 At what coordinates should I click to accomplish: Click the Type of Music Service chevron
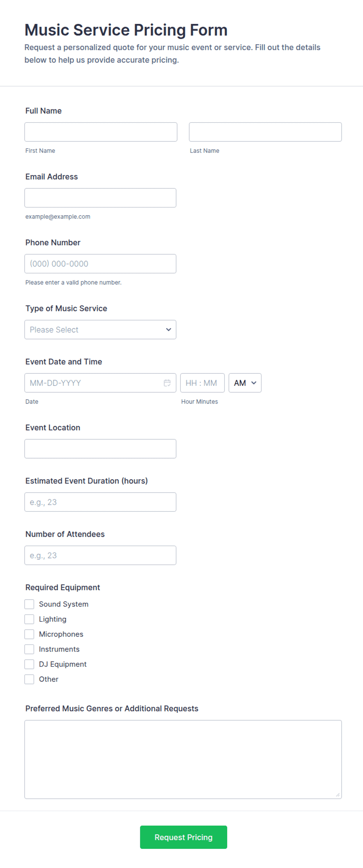[169, 330]
